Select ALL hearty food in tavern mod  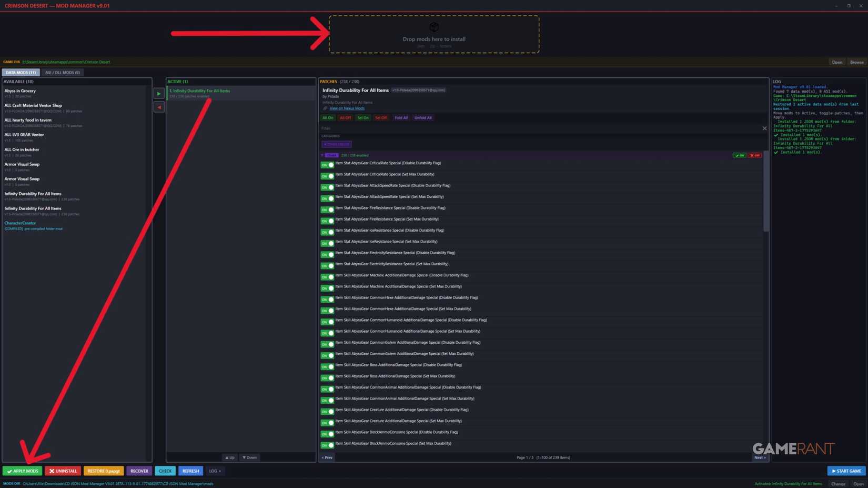pos(74,123)
